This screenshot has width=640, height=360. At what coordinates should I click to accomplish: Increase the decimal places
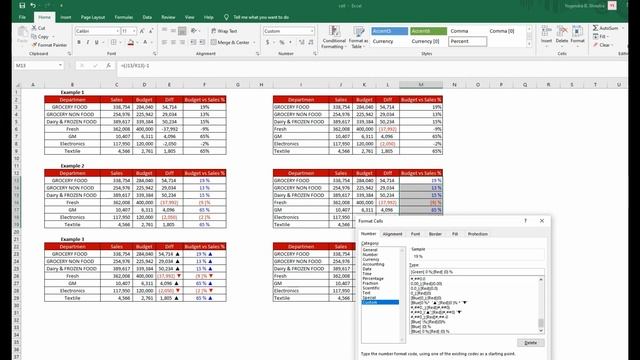302,42
